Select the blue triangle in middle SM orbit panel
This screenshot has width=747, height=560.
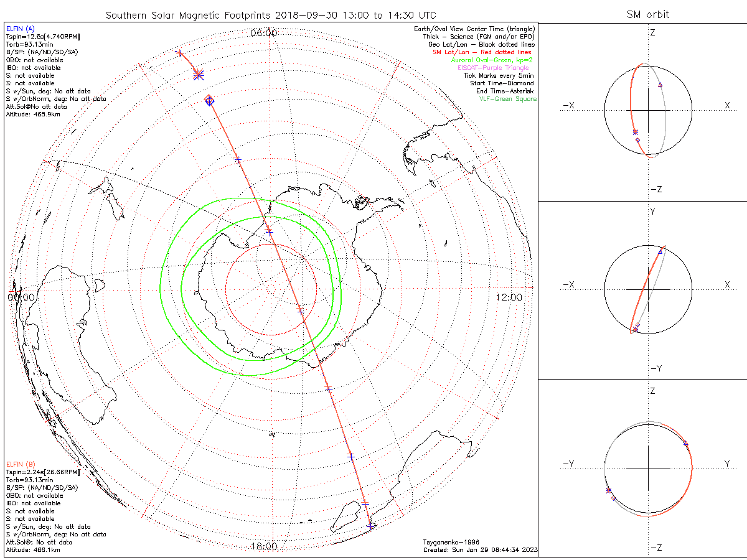pyautogui.click(x=660, y=252)
